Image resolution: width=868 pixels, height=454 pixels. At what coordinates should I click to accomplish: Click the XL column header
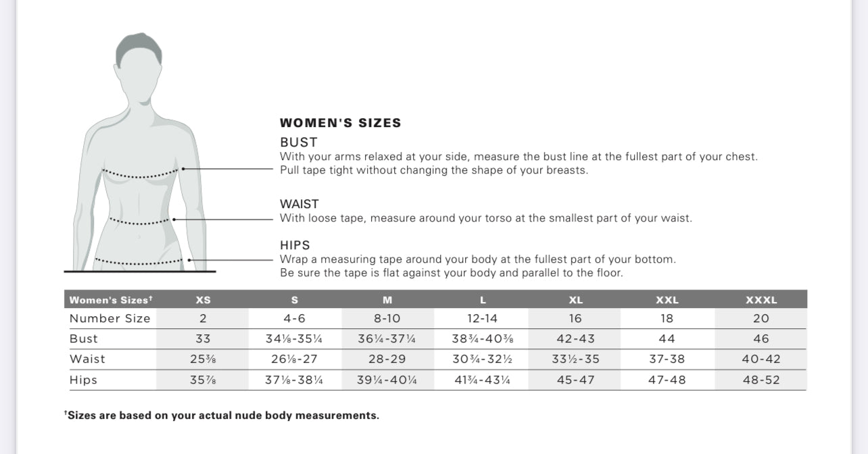point(576,300)
